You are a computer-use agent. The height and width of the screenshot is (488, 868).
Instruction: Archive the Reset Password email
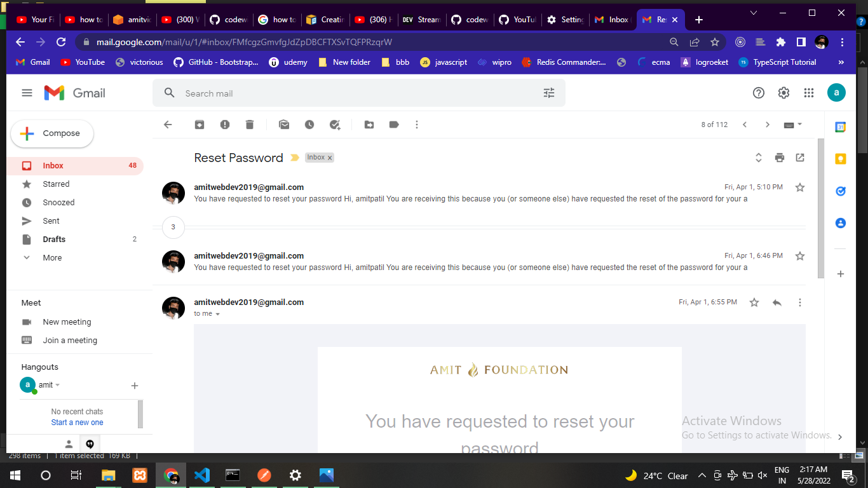pos(200,125)
